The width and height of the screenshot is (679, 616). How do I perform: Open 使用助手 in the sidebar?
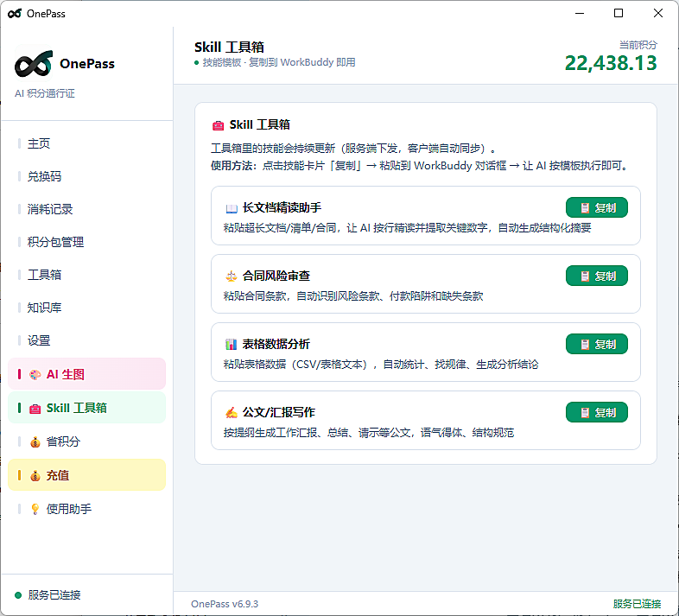click(86, 509)
